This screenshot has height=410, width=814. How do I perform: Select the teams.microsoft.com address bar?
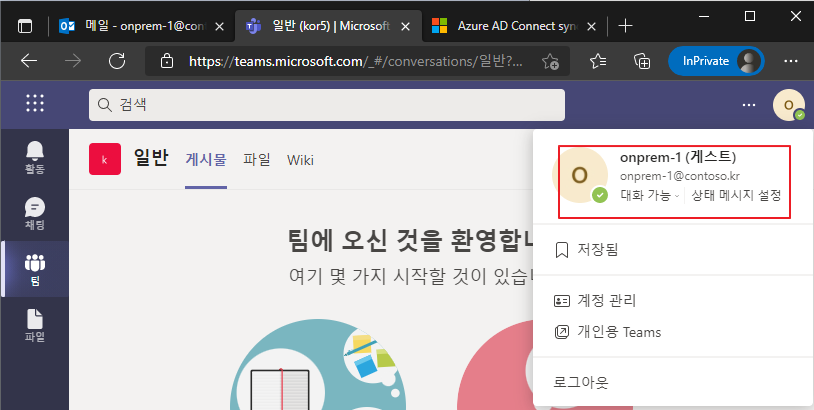pos(355,62)
